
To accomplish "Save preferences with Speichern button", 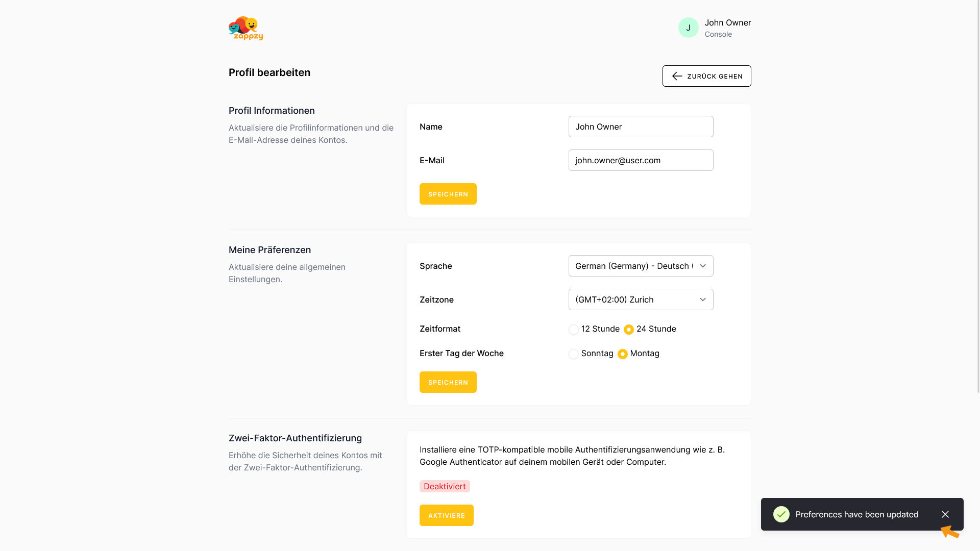I will [x=448, y=382].
